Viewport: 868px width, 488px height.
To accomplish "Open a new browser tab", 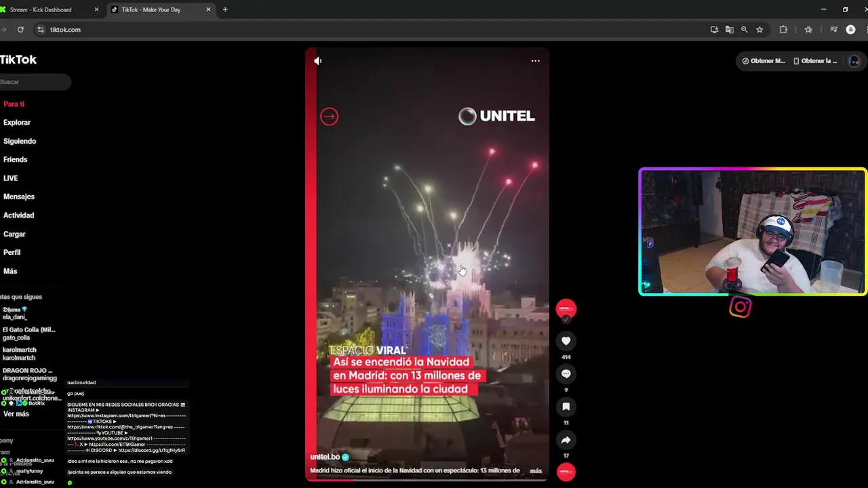I will pyautogui.click(x=225, y=9).
